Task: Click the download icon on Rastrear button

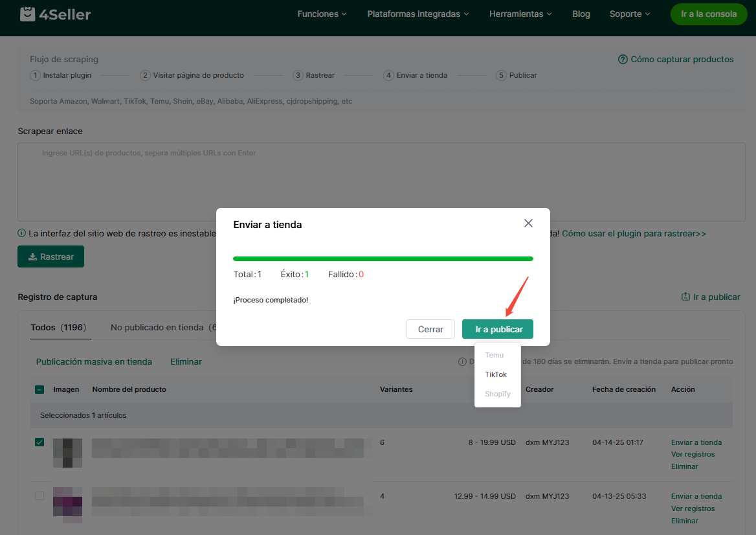Action: [x=32, y=257]
